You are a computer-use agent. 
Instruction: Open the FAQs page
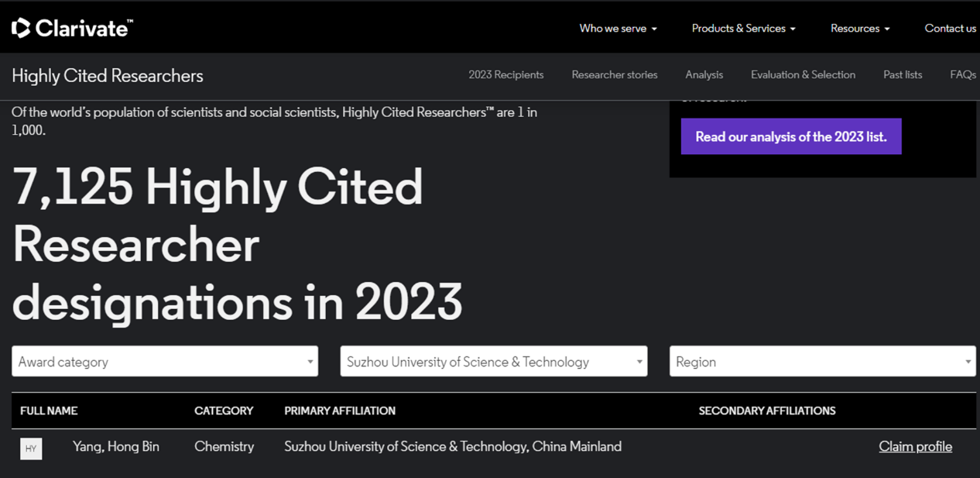click(x=962, y=75)
